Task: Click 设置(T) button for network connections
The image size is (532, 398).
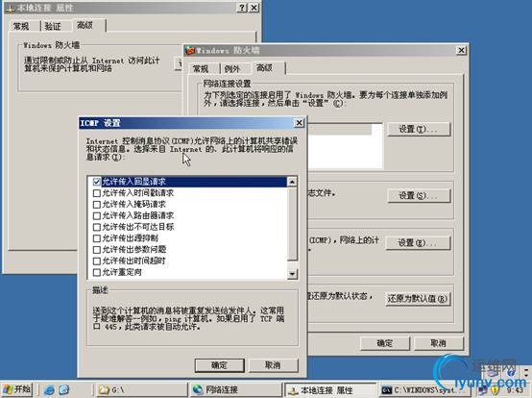Action: 419,130
